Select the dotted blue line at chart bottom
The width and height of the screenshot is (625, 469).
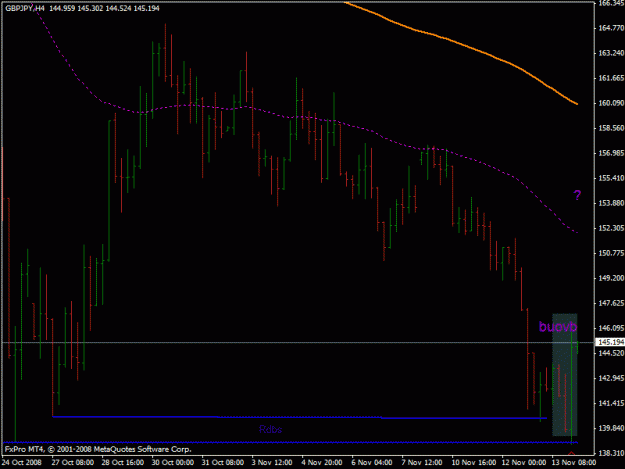point(290,442)
